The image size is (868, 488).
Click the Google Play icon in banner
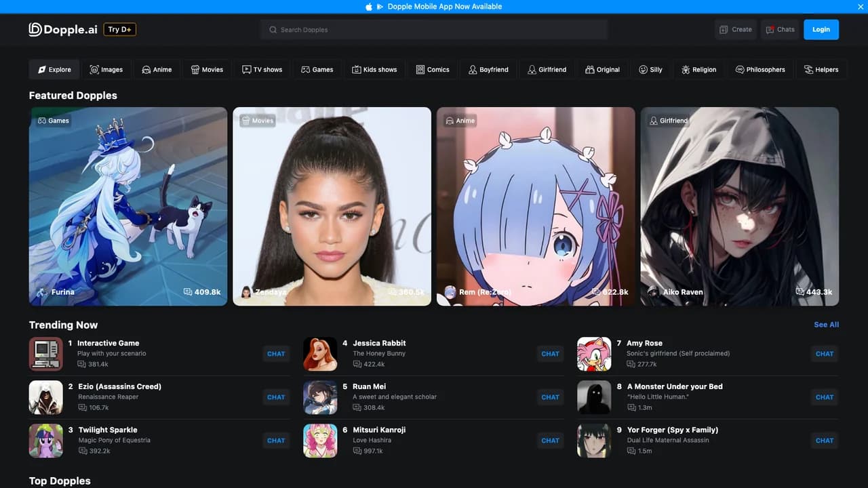coord(380,7)
